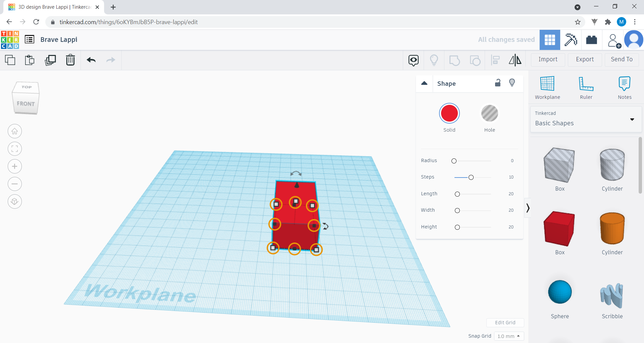This screenshot has height=343, width=644.
Task: Open a new browser tab
Action: pyautogui.click(x=113, y=7)
